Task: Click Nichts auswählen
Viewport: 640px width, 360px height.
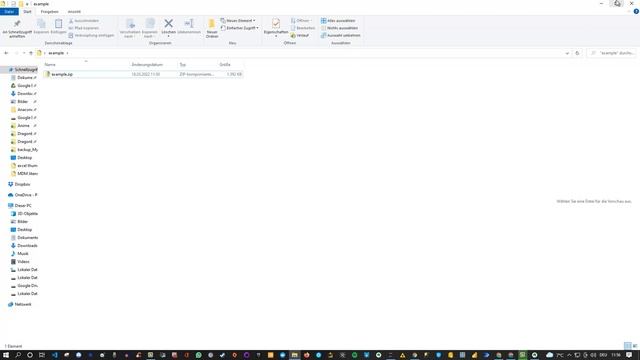Action: coord(340,28)
